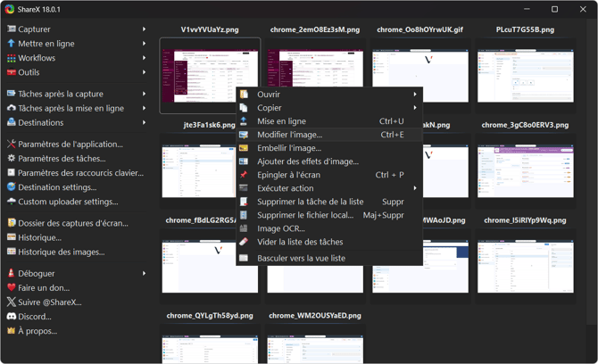Click the Embellir l'image icon
The height and width of the screenshot is (364, 598).
pos(244,148)
